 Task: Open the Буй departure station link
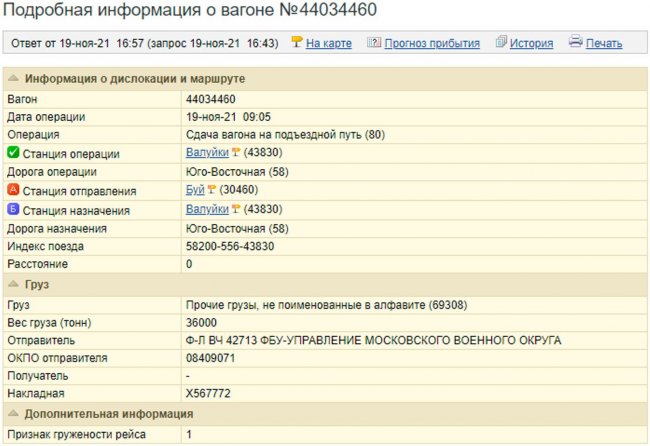[196, 190]
